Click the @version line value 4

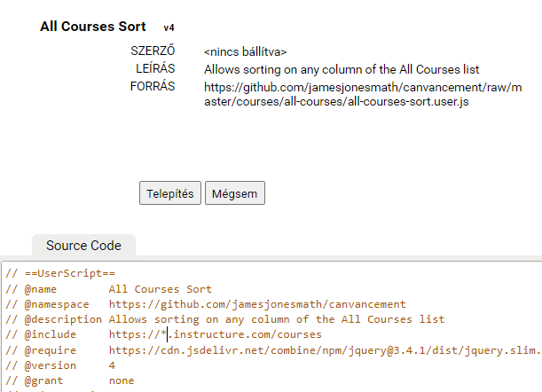[112, 365]
